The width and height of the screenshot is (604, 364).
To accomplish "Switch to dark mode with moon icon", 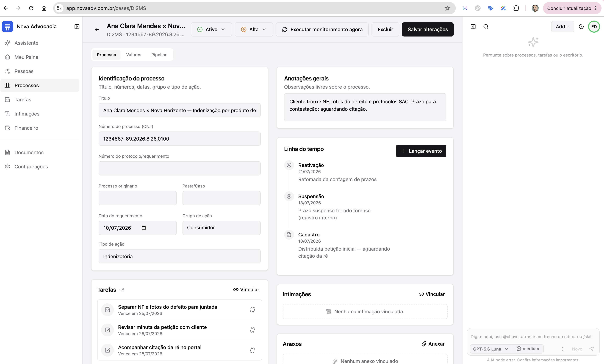I will click(x=581, y=26).
